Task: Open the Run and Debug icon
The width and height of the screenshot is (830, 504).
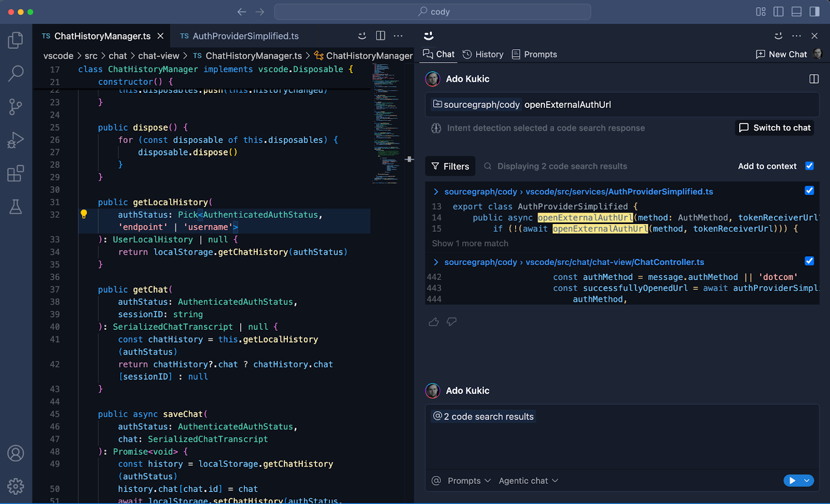Action: pos(16,140)
